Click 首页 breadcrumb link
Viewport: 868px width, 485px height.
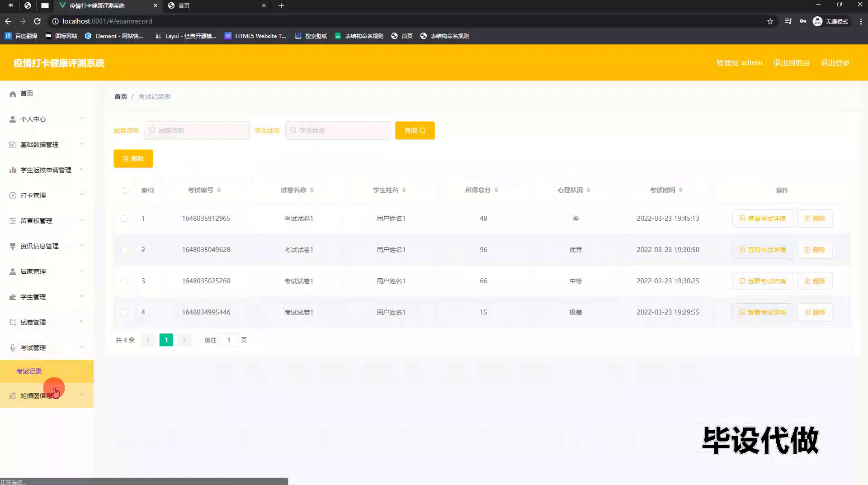[x=121, y=97]
